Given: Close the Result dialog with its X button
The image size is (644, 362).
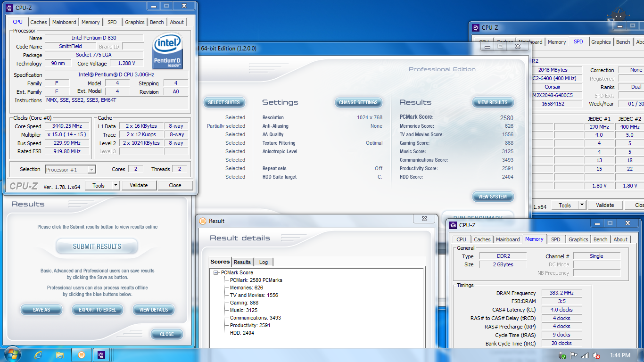Looking at the screenshot, I should click(x=424, y=219).
